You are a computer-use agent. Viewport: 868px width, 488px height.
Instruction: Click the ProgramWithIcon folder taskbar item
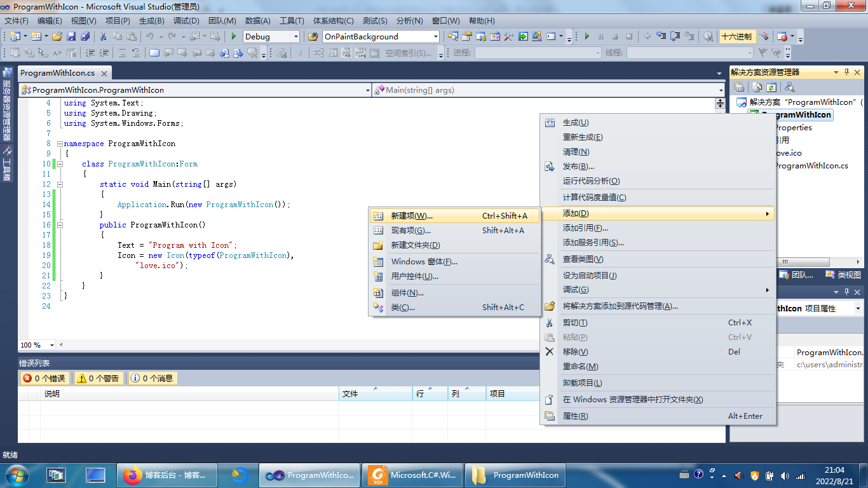click(516, 475)
